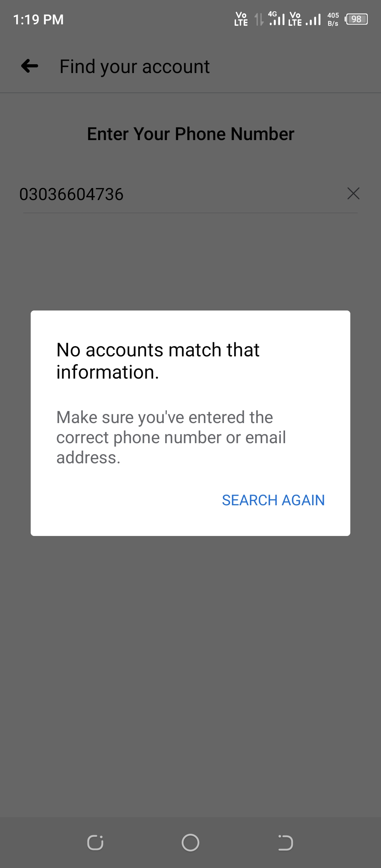The width and height of the screenshot is (381, 868).
Task: Tap the 4G signal strength icon
Action: (276, 18)
